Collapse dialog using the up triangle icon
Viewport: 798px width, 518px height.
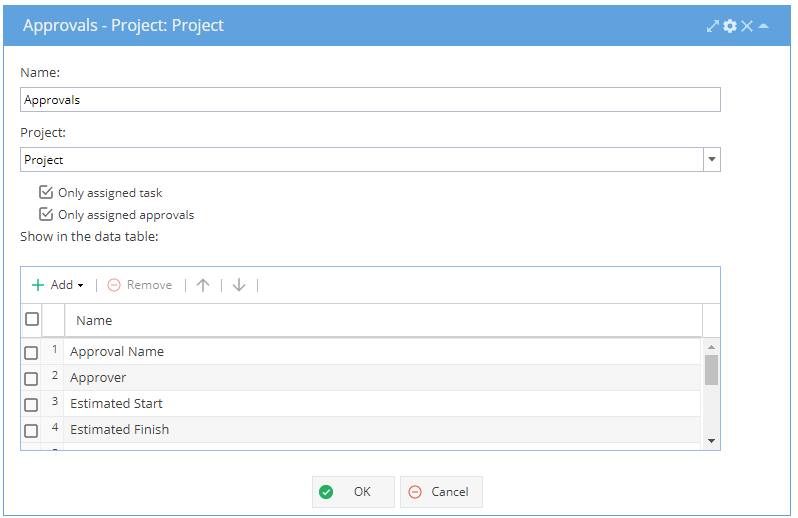763,26
